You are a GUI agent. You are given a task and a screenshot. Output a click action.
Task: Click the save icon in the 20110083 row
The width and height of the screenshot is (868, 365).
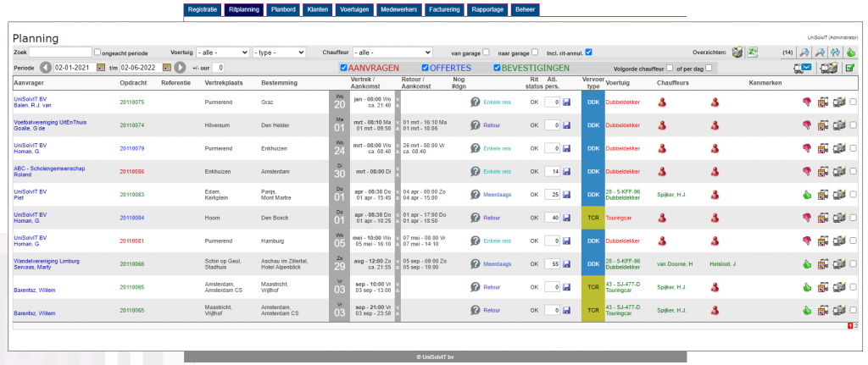566,195
